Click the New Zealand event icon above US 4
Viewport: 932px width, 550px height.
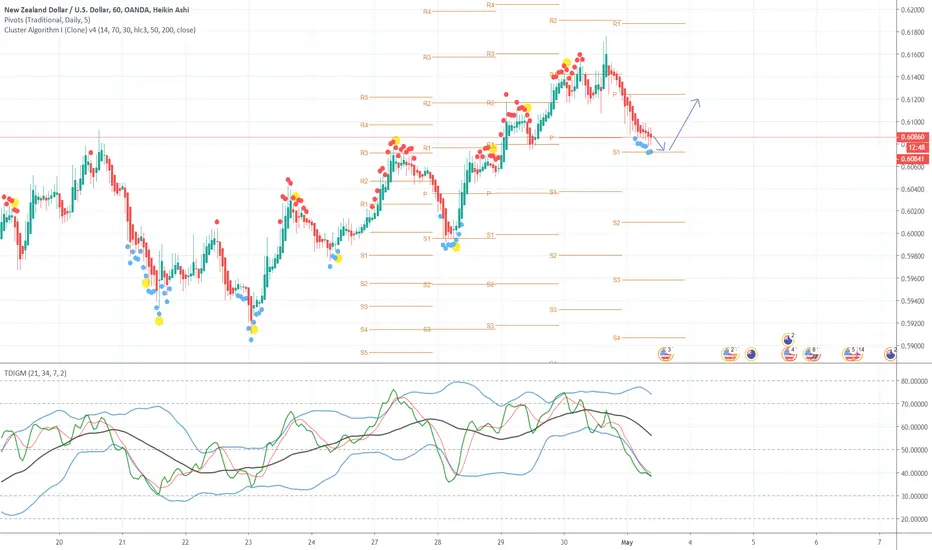click(788, 340)
